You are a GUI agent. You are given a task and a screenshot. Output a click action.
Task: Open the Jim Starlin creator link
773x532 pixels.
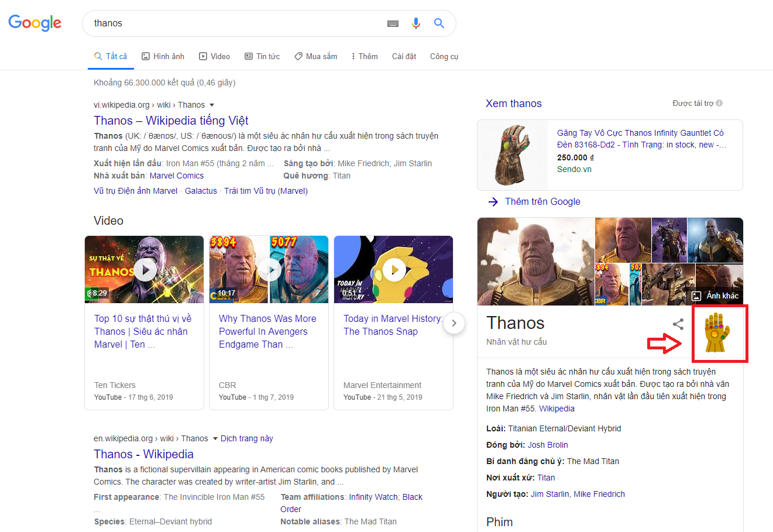(549, 494)
